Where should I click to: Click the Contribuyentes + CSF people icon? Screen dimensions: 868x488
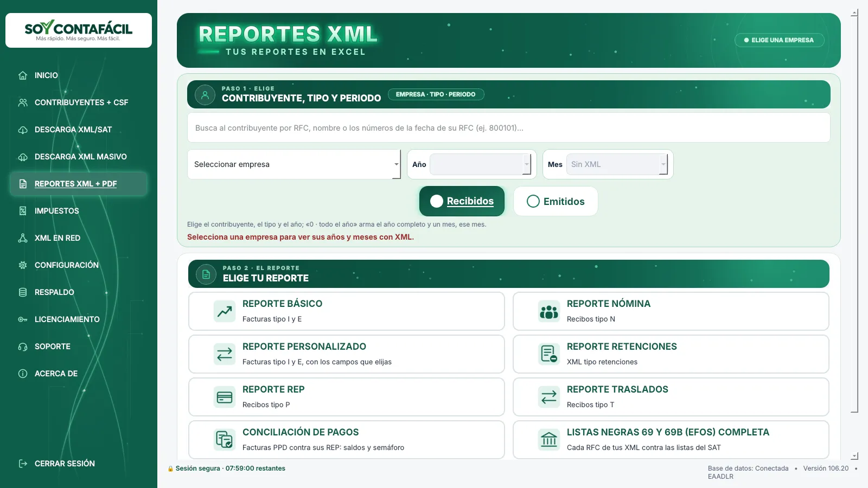(x=23, y=102)
